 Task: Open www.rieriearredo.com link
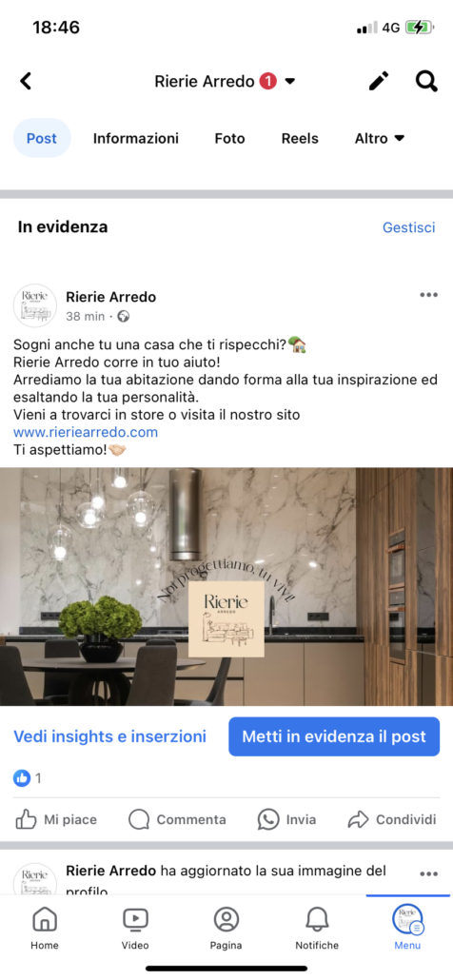point(86,432)
